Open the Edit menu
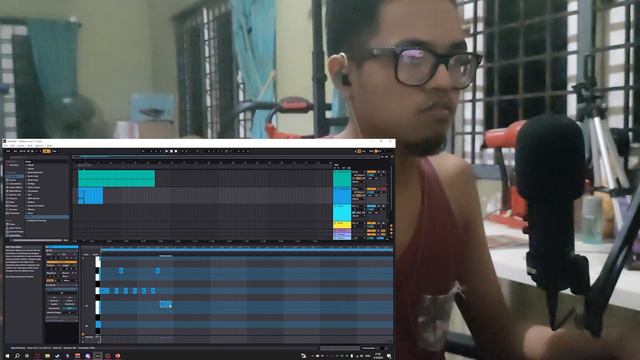This screenshot has width=640, height=360. pos(12,145)
